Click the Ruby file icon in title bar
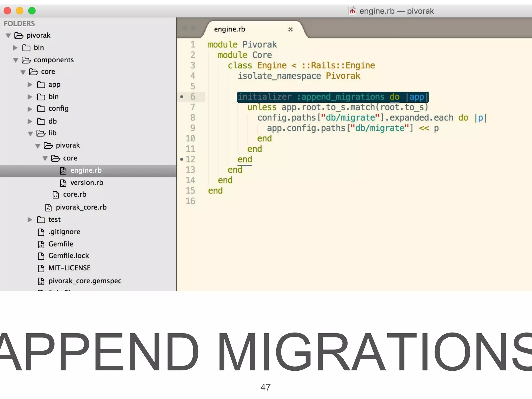532x399 pixels. [x=352, y=11]
